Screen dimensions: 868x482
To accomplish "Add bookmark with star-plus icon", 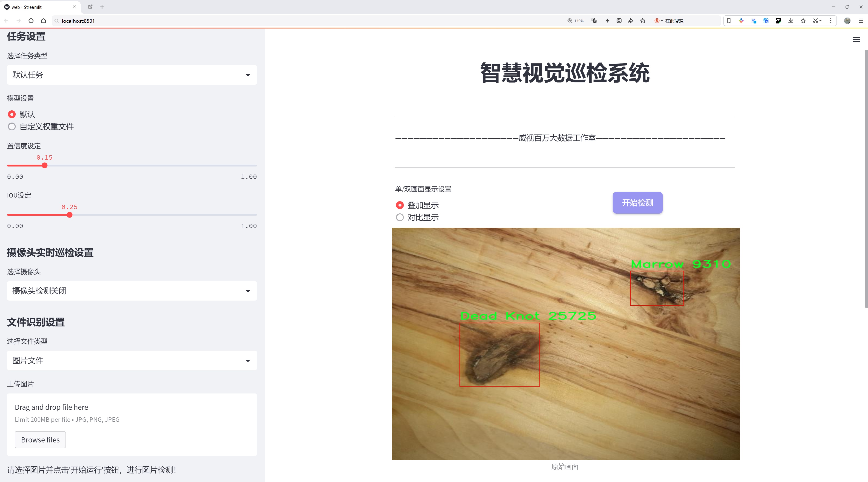I will point(643,21).
